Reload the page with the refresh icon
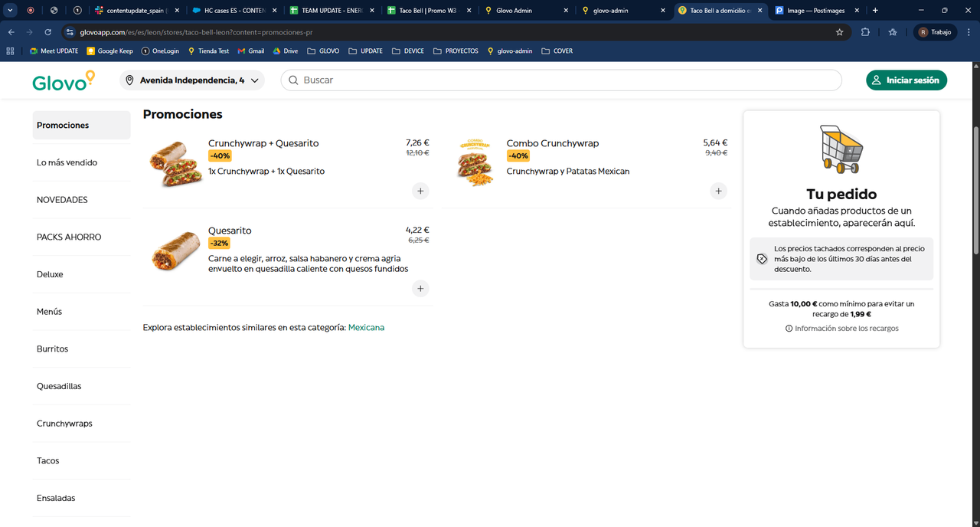 (x=47, y=32)
